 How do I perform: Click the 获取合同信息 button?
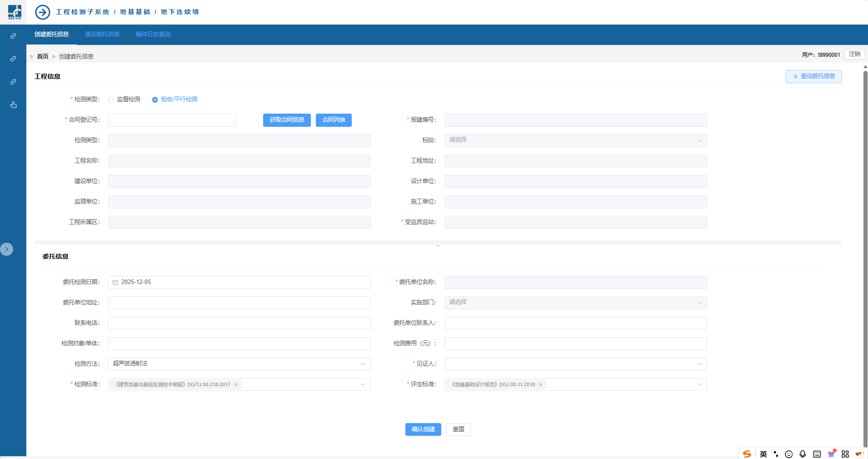click(x=287, y=120)
